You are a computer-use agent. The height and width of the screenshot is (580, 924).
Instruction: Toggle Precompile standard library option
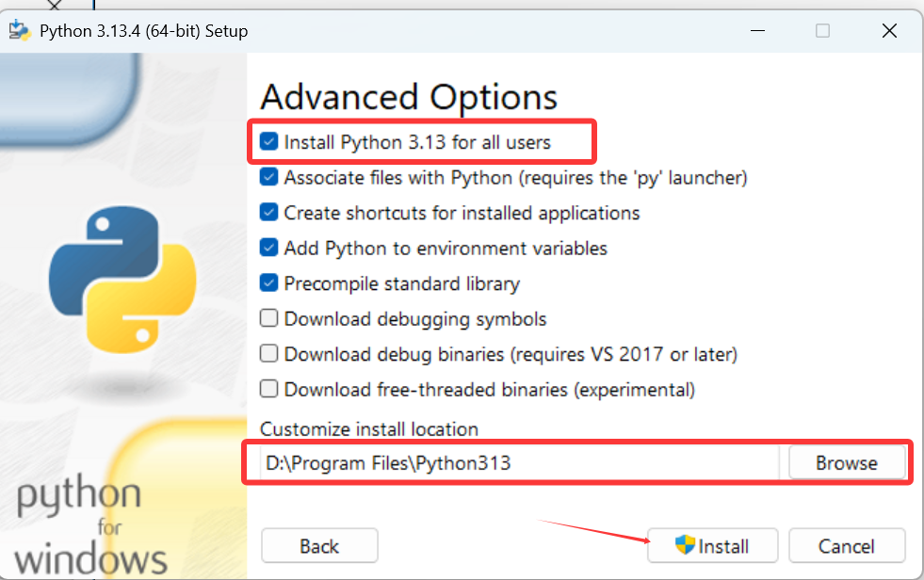268,283
